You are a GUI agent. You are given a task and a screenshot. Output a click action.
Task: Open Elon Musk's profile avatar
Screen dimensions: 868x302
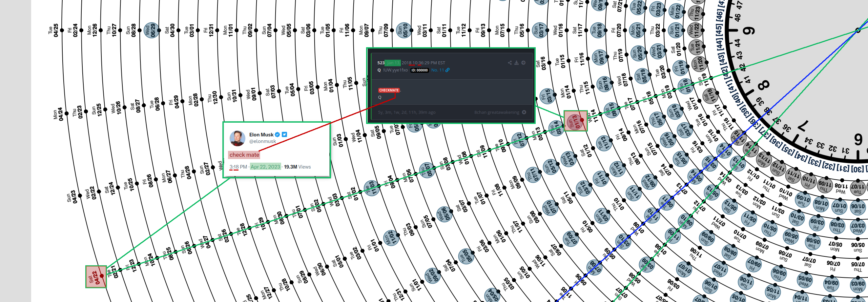(237, 138)
